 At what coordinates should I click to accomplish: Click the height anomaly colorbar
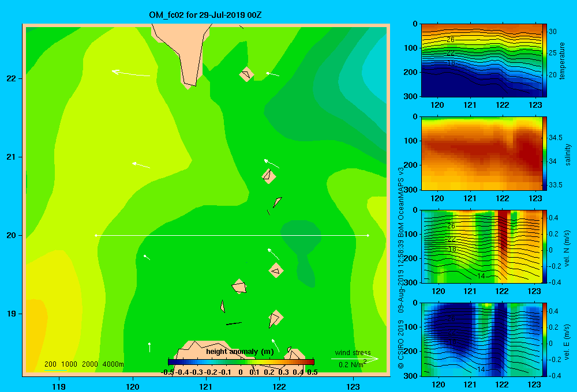coord(241,362)
